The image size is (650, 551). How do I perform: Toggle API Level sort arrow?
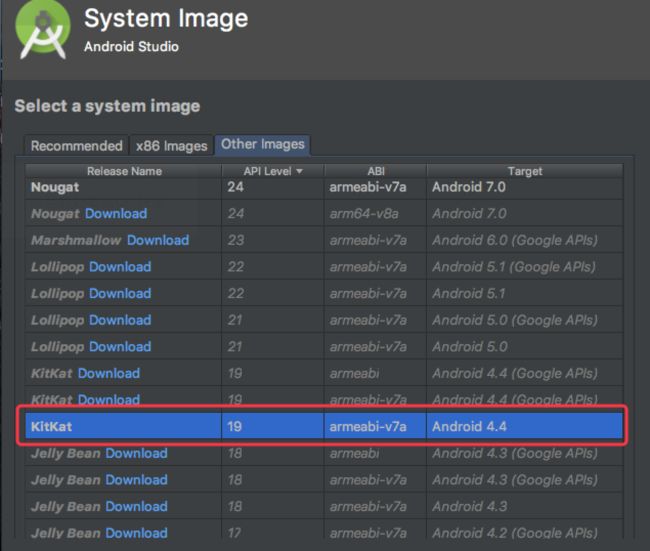point(299,171)
